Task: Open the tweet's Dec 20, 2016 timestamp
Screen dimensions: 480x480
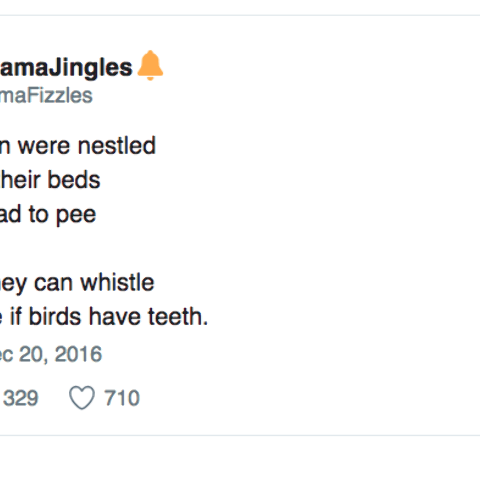Action: [x=51, y=354]
